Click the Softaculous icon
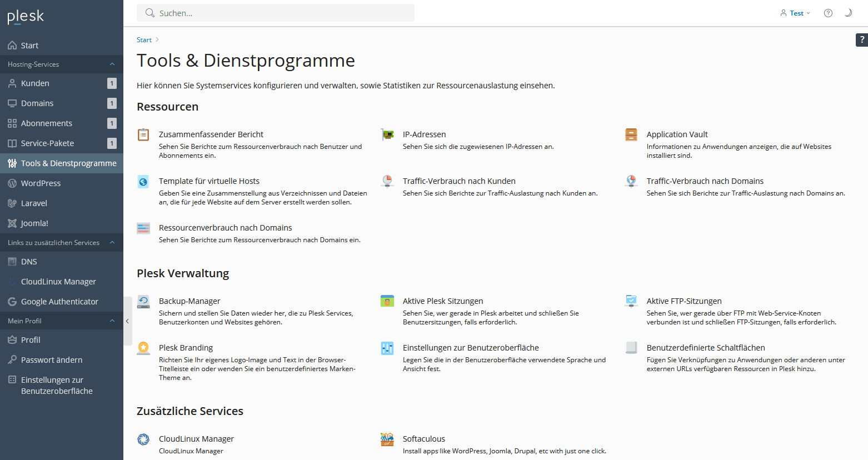The height and width of the screenshot is (460, 868). (x=387, y=439)
